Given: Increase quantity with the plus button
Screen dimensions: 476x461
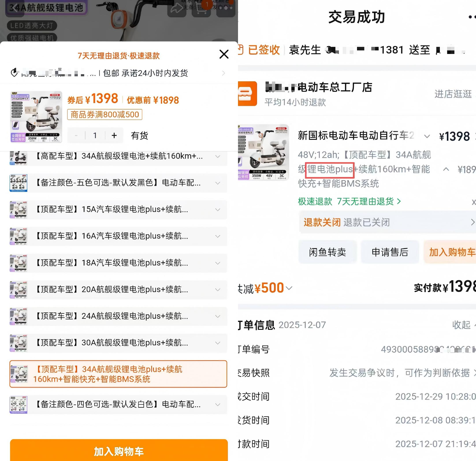Looking at the screenshot, I should pos(114,135).
